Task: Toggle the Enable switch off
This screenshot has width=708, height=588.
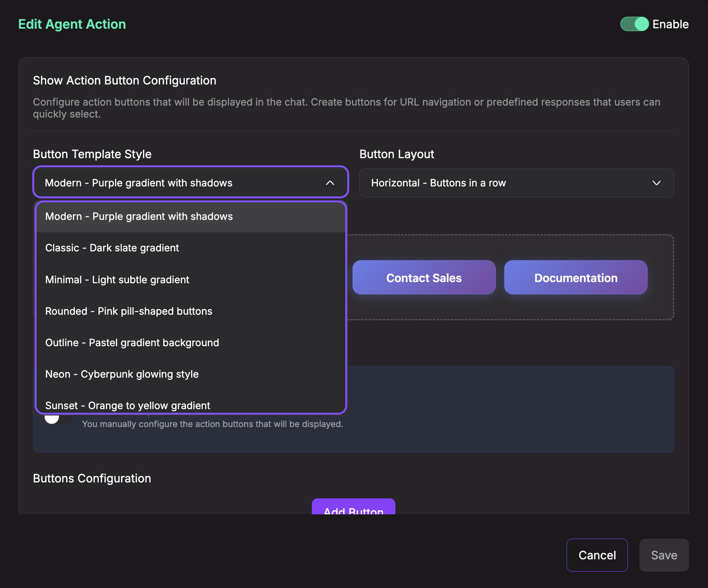Action: (634, 24)
